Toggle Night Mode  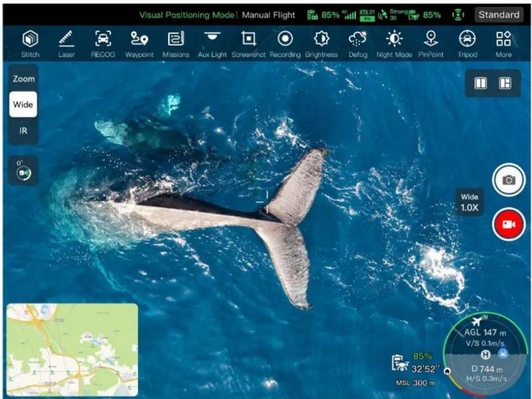point(394,44)
